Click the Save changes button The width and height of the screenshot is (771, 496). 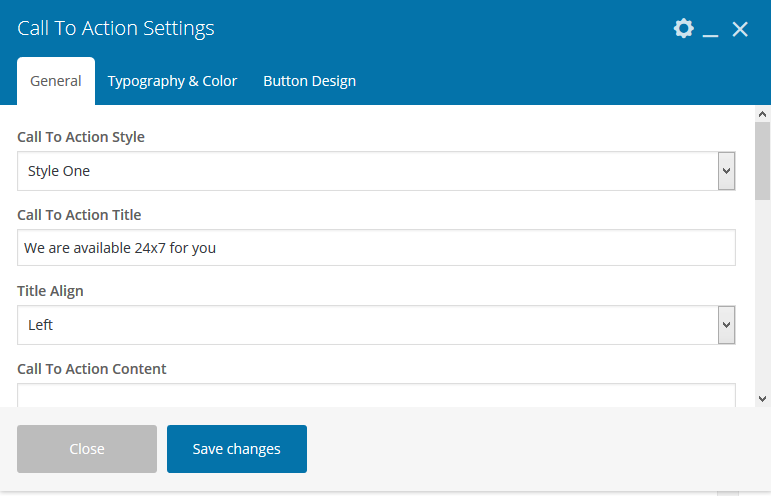237,449
